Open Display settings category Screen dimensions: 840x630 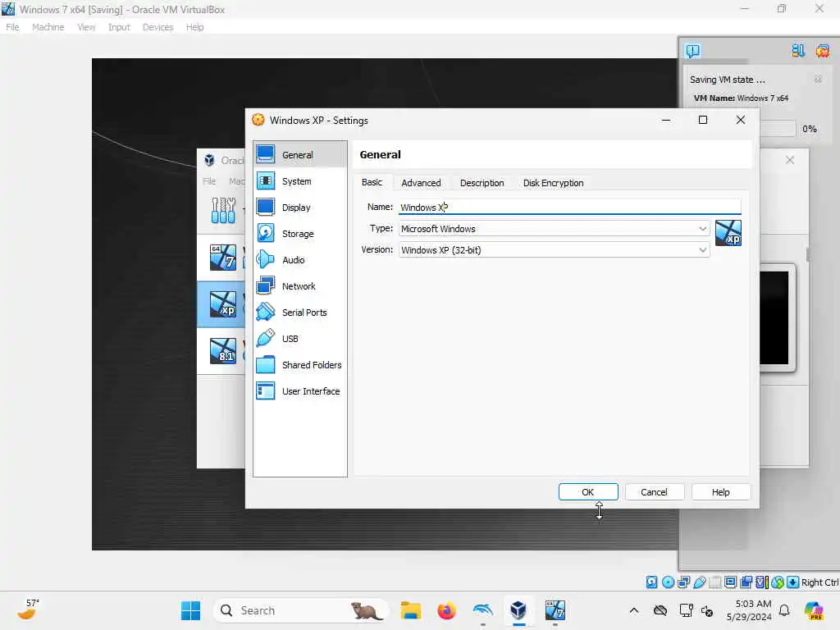(299, 208)
